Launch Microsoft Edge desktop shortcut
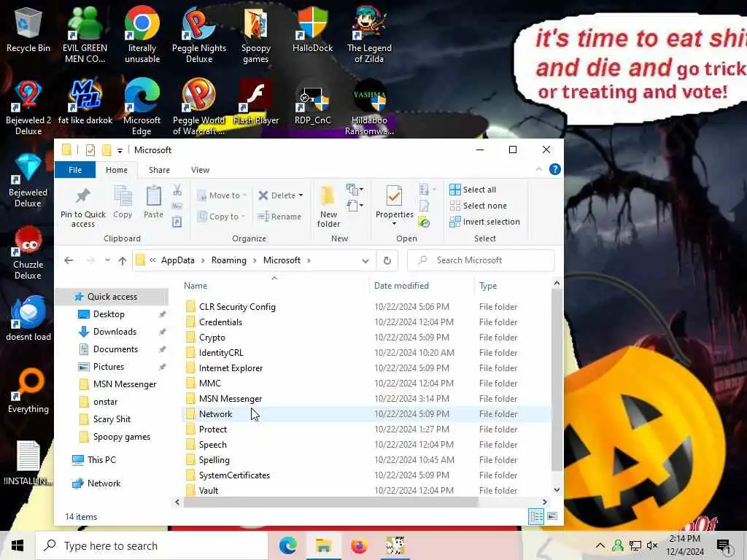This screenshot has height=560, width=747. tap(142, 108)
